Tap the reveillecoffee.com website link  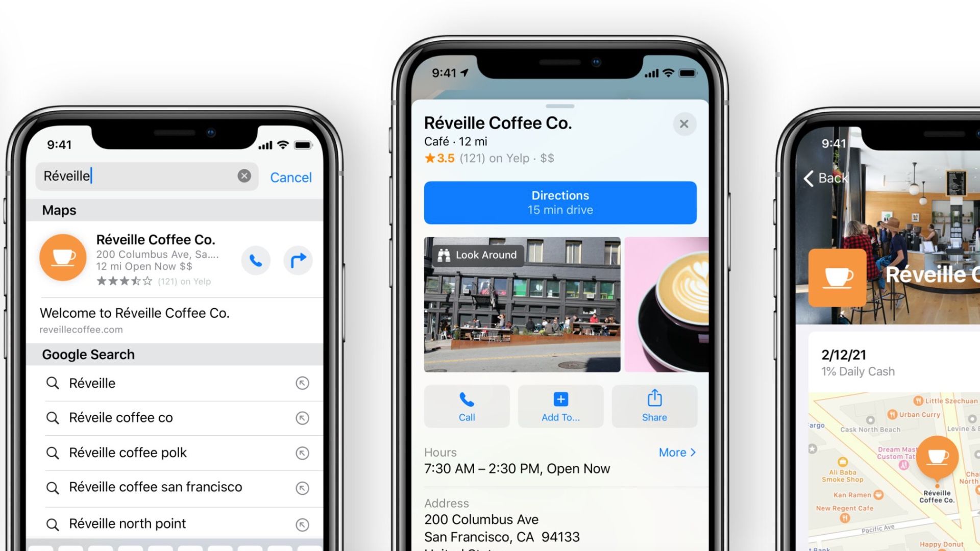(x=81, y=329)
